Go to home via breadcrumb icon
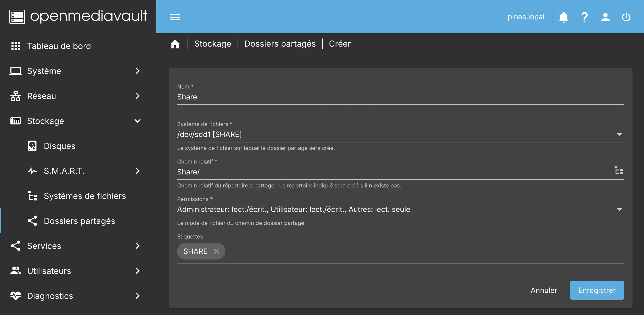The width and height of the screenshot is (644, 315). pos(175,44)
